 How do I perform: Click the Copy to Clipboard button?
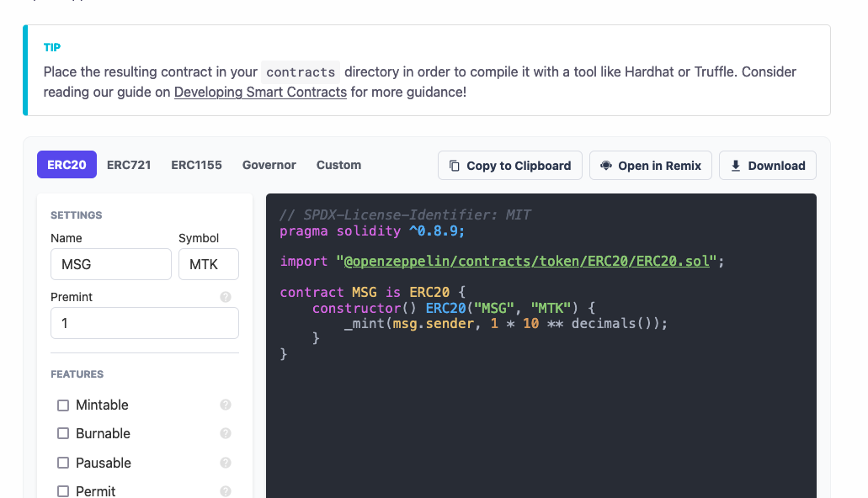(510, 166)
